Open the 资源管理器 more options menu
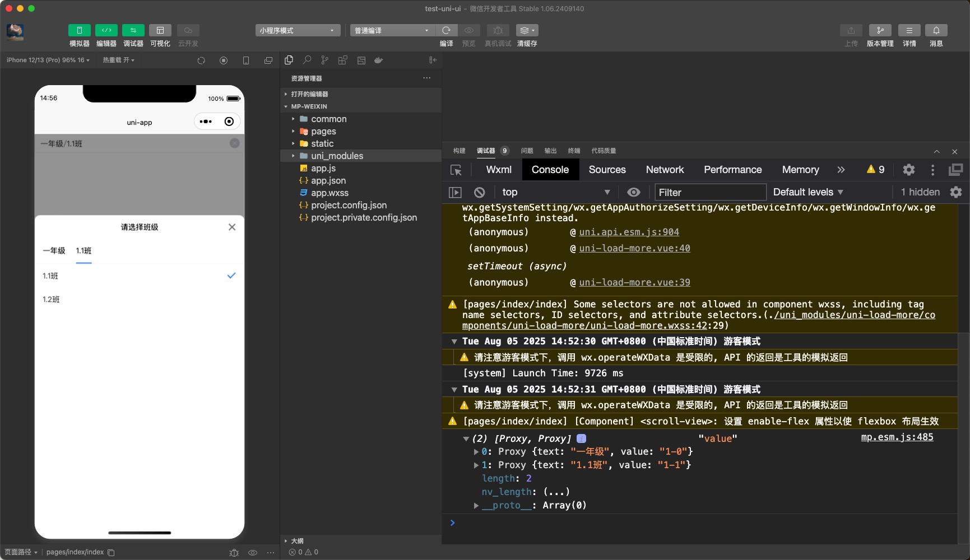970x560 pixels. (x=427, y=78)
